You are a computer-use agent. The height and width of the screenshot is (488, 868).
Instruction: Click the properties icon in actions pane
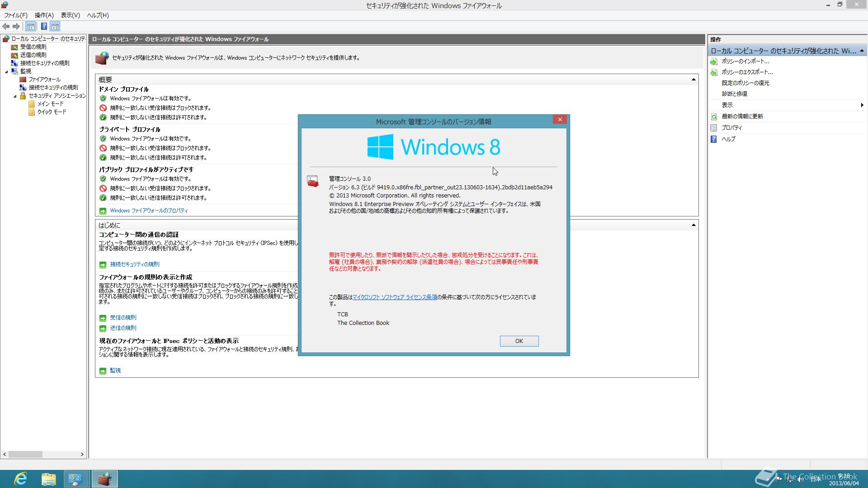pos(714,128)
